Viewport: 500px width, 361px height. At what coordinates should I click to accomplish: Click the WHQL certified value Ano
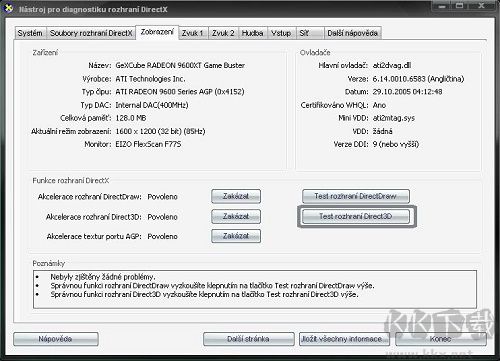(379, 105)
